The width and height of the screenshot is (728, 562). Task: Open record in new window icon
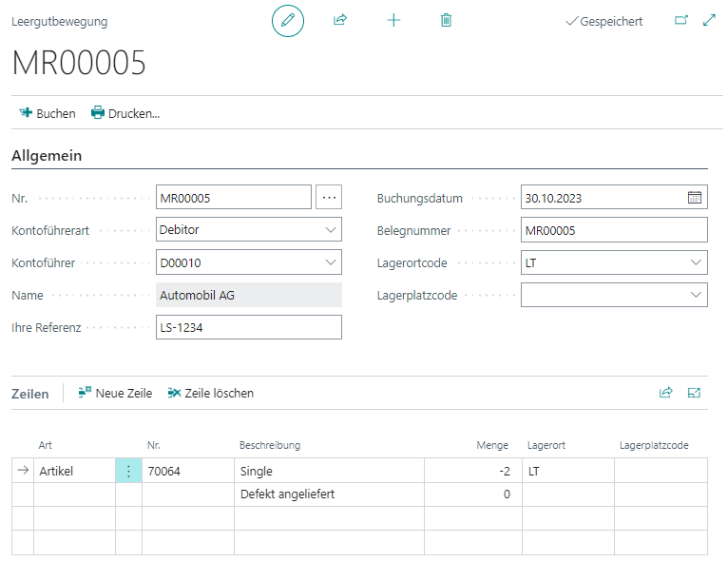pyautogui.click(x=680, y=20)
